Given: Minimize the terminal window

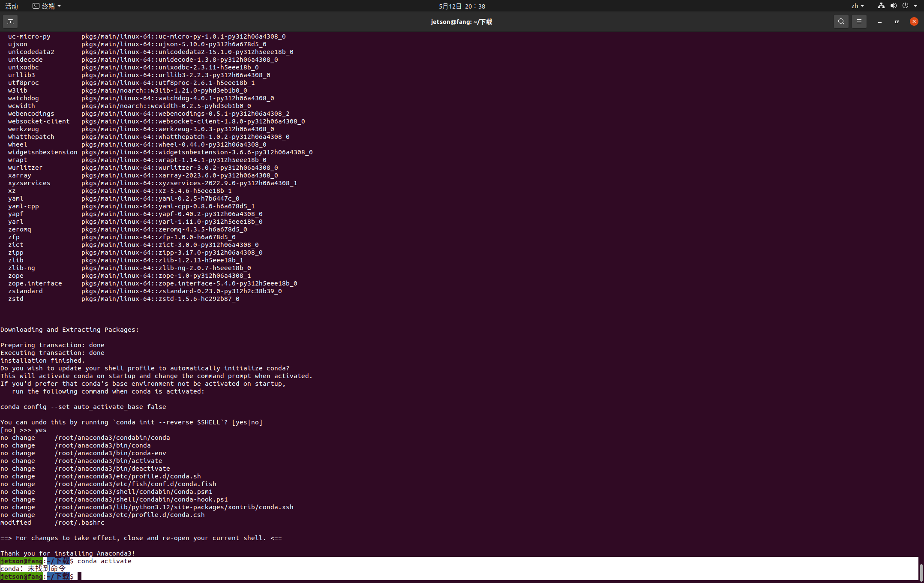Looking at the screenshot, I should click(879, 21).
